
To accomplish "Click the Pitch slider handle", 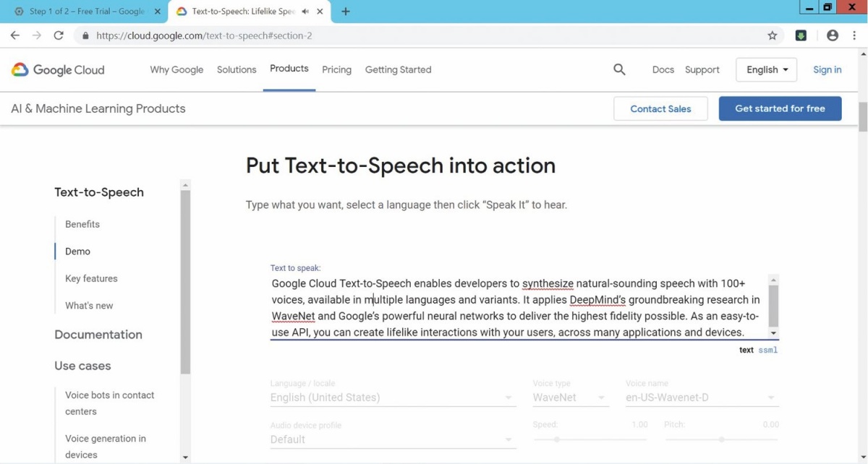I will pyautogui.click(x=721, y=439).
